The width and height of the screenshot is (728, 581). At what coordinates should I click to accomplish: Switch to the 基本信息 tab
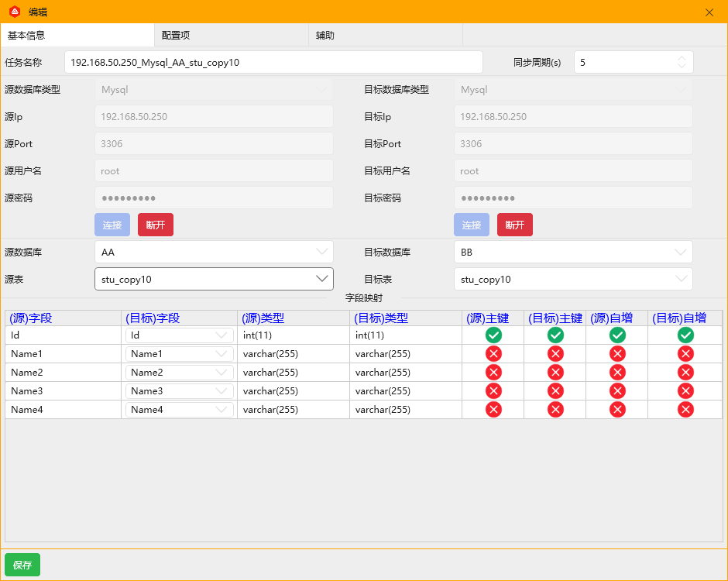pos(77,36)
